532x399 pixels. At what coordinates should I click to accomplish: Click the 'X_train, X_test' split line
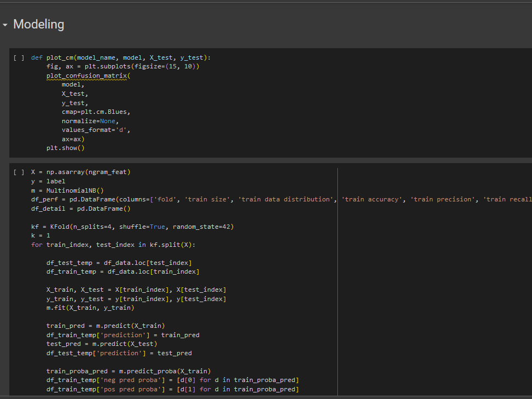[136, 290]
